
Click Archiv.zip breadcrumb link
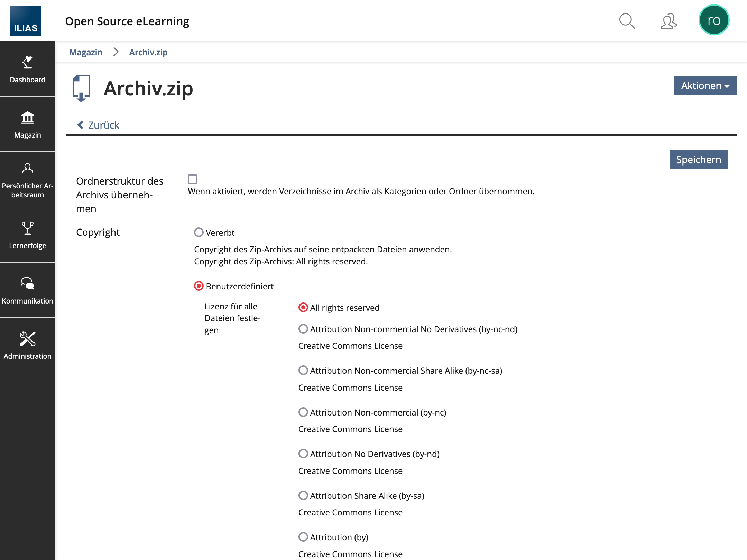[x=148, y=52]
